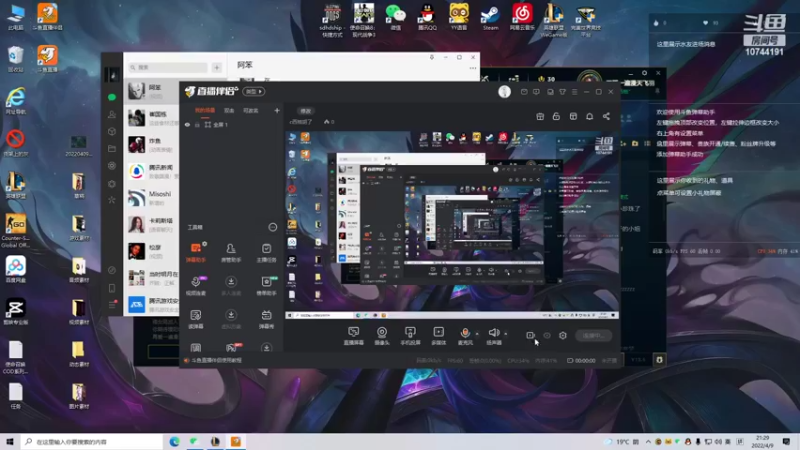
Task: Open the PK tool with red badge
Action: coord(232,347)
